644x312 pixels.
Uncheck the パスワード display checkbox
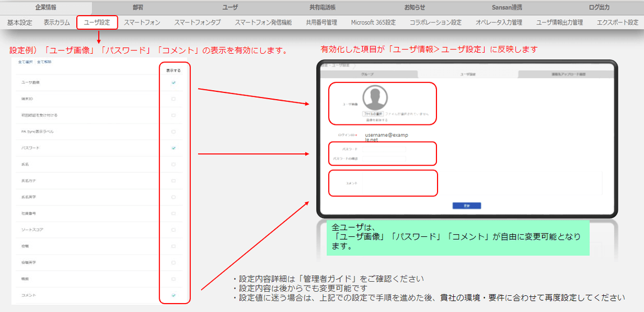click(173, 148)
